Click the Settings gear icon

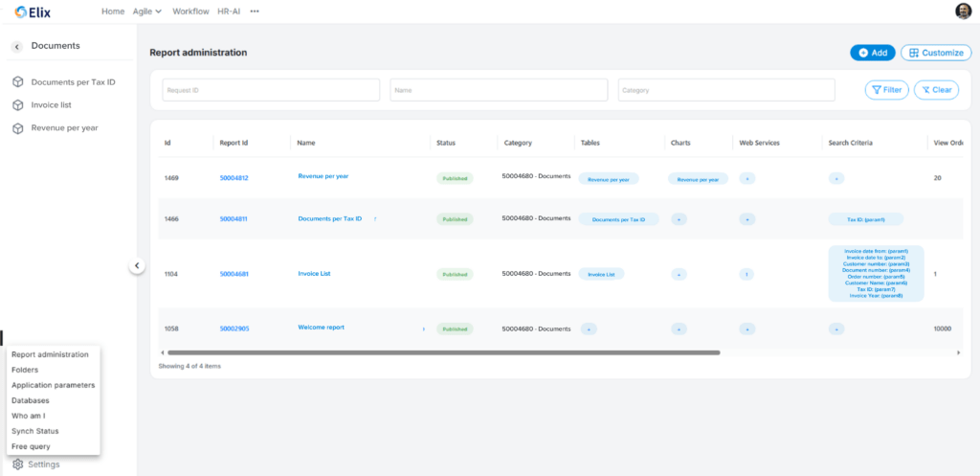click(x=18, y=465)
